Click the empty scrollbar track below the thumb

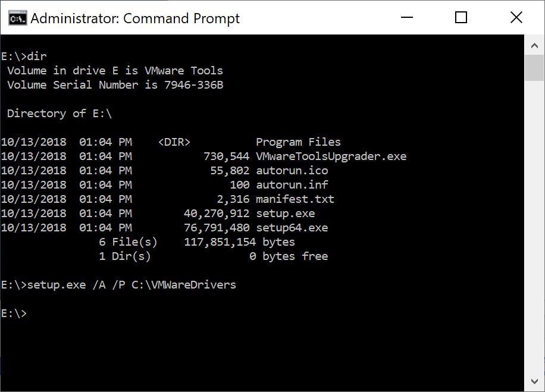534,226
